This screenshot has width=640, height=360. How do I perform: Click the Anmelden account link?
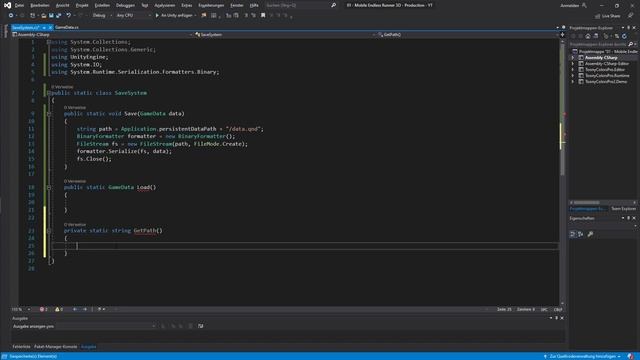[x=570, y=5]
